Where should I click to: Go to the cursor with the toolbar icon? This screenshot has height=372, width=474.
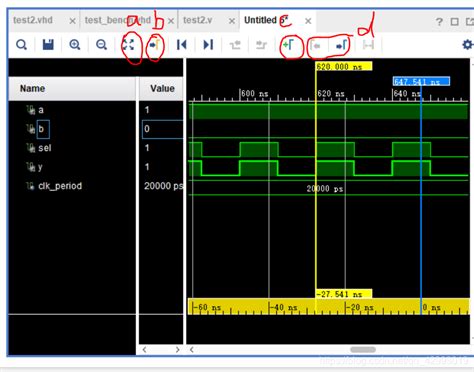(155, 44)
